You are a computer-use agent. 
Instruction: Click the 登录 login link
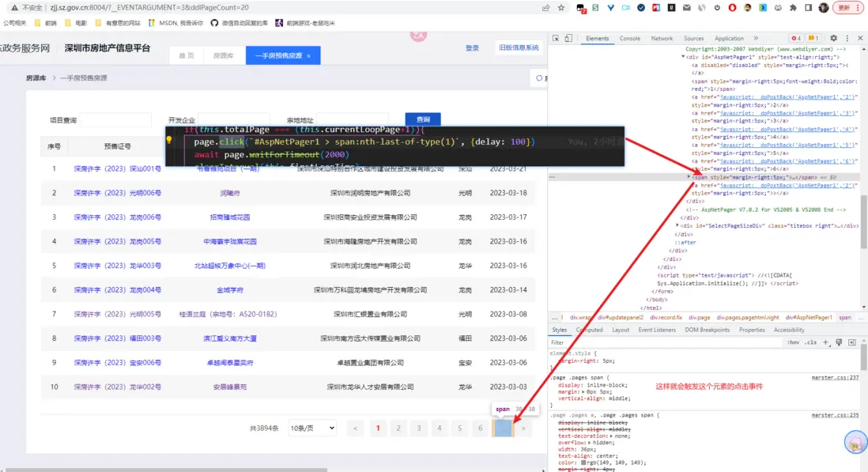click(x=472, y=48)
